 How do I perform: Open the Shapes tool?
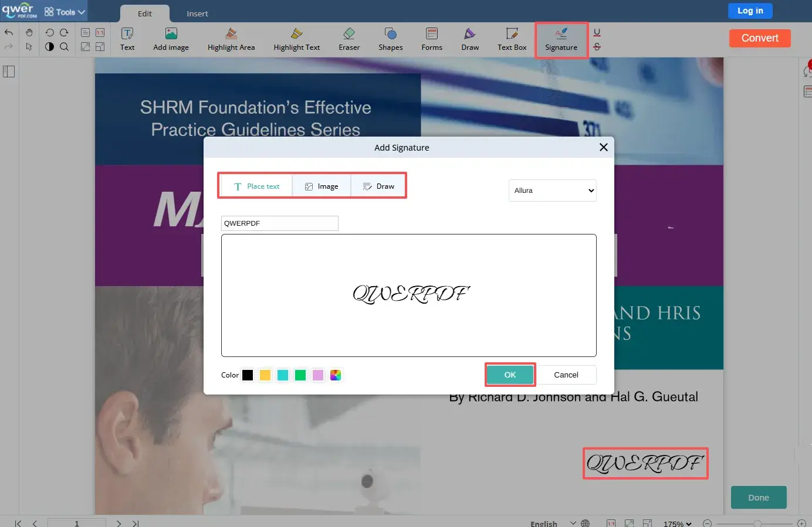point(391,40)
